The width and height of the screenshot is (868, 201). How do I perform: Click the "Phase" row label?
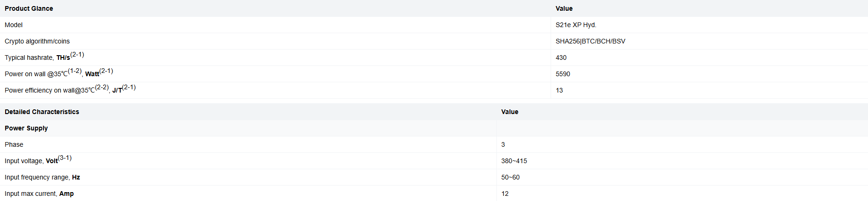(x=14, y=144)
